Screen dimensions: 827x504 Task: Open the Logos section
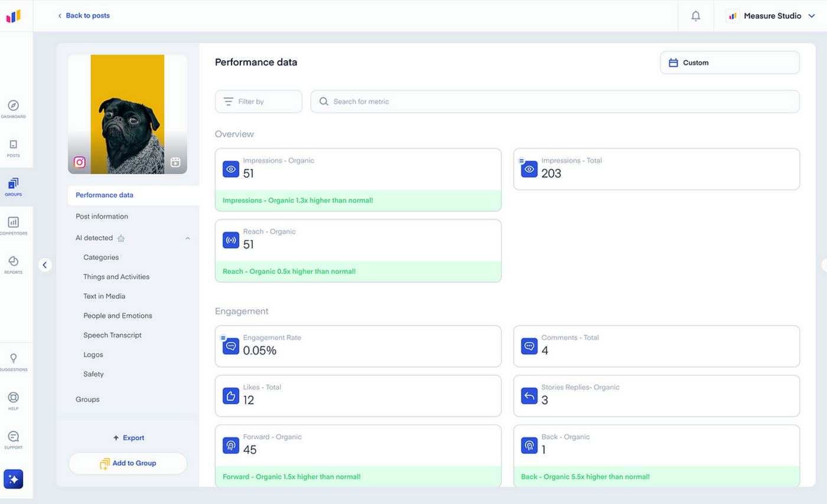pos(93,355)
